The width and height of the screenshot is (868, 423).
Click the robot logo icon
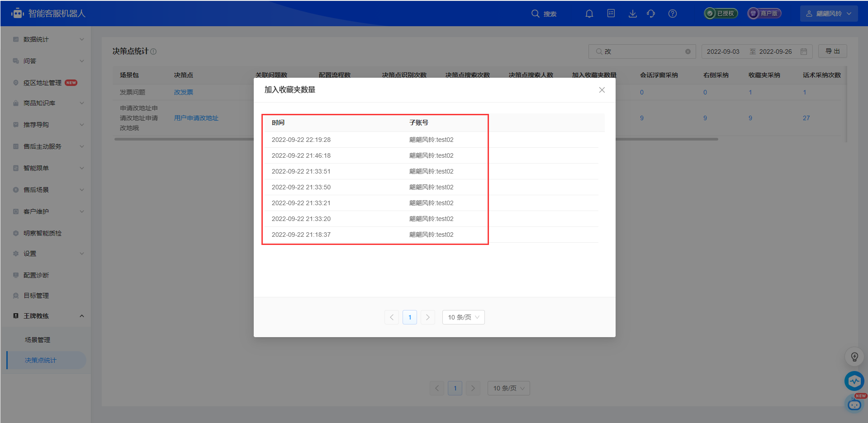18,13
